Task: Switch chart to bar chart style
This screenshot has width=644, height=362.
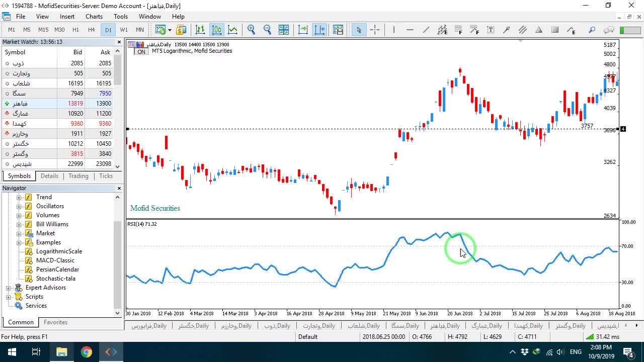Action: pos(200,30)
